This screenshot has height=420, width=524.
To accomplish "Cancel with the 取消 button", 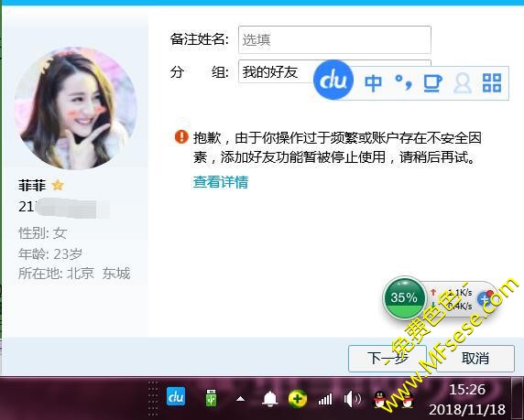I will 475,359.
